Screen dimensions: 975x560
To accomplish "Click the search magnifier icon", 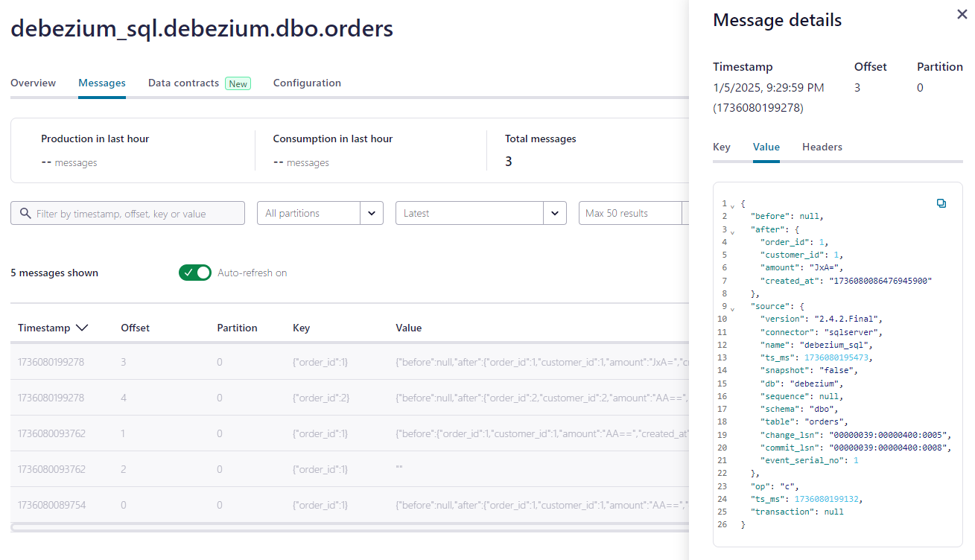I will coord(26,214).
